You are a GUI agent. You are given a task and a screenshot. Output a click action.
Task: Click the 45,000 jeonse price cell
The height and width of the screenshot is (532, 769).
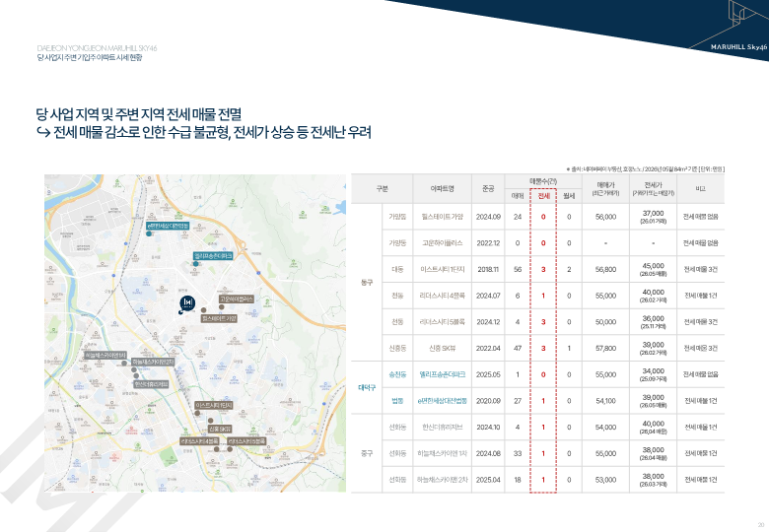pyautogui.click(x=653, y=269)
